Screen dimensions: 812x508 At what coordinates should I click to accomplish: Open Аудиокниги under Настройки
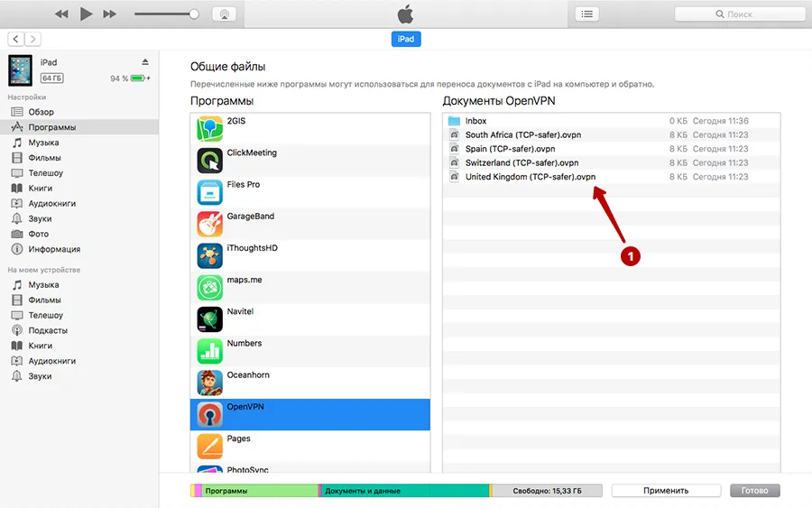(51, 204)
